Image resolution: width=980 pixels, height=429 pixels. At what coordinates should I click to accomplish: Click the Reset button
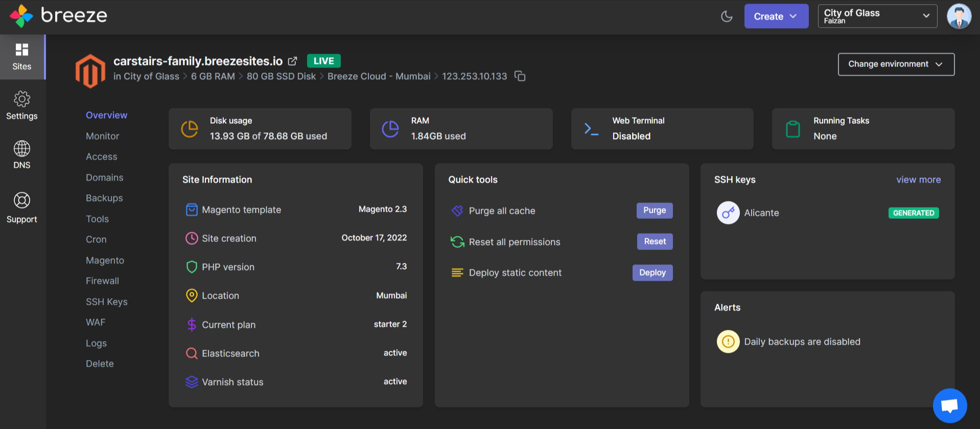pyautogui.click(x=655, y=241)
